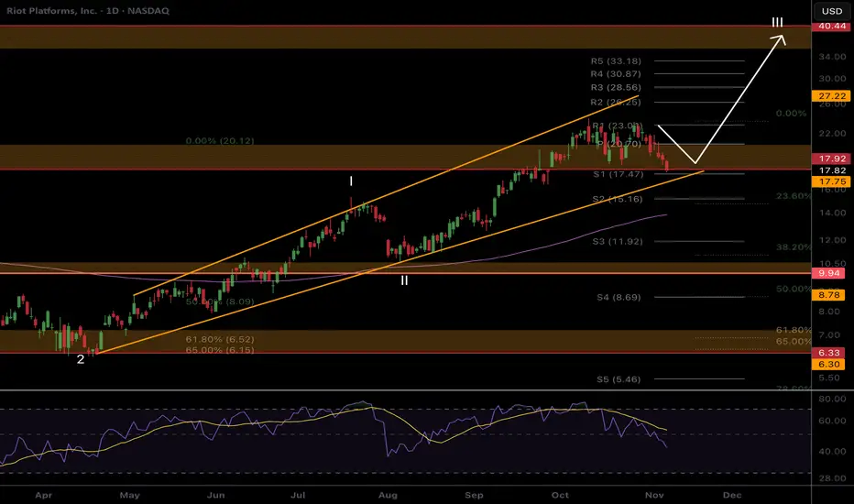Click the wave III label at top
Image resolution: width=854 pixels, height=504 pixels.
click(776, 22)
